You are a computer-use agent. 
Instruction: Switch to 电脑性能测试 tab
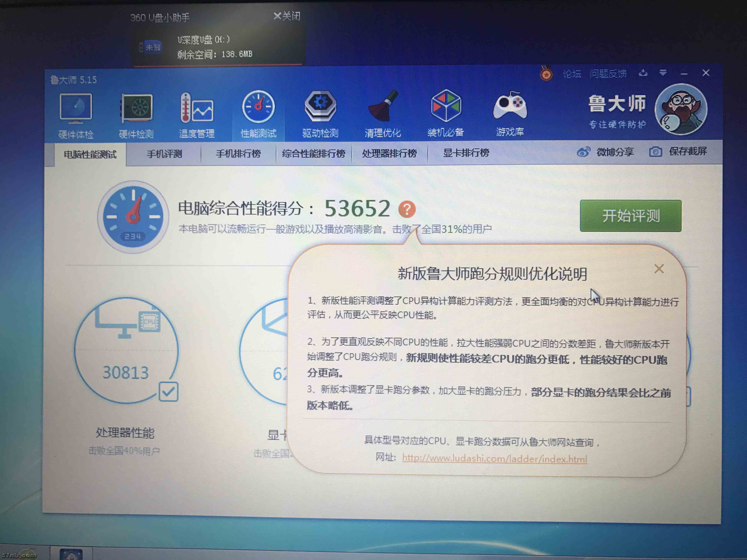click(90, 154)
